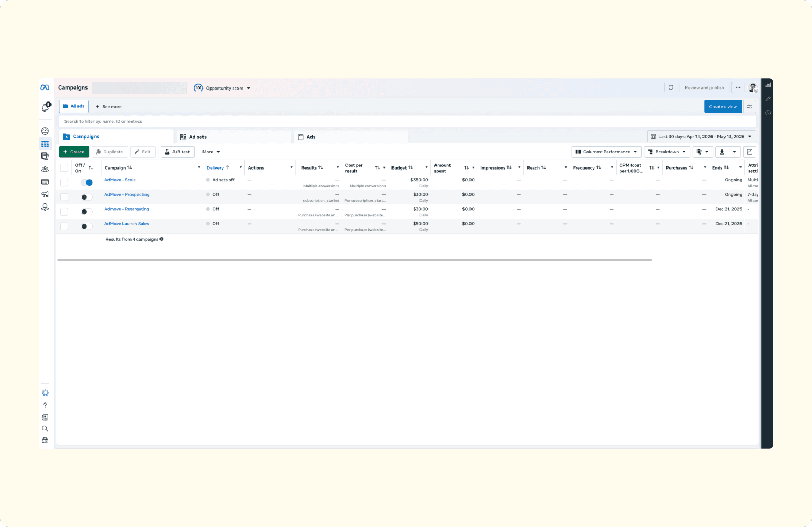Click the bug report icon in sidebar

(x=45, y=440)
